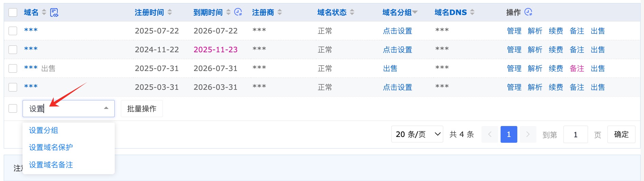Sort by 域名状态 column arrows
Screen dimensions: 644x181
pyautogui.click(x=352, y=13)
